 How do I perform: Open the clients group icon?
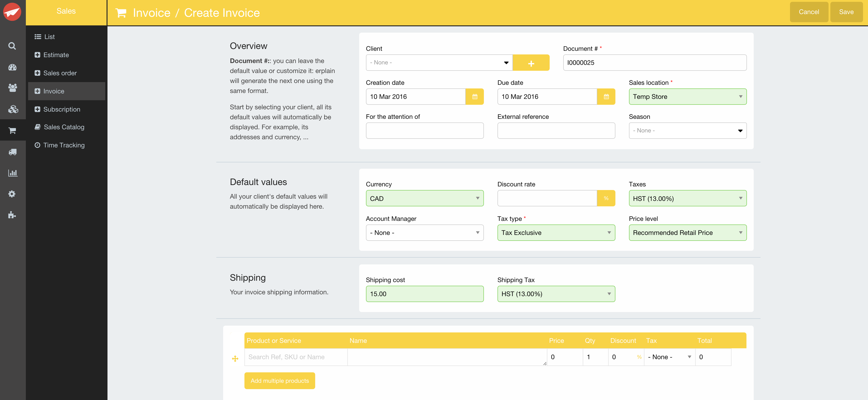pos(12,88)
